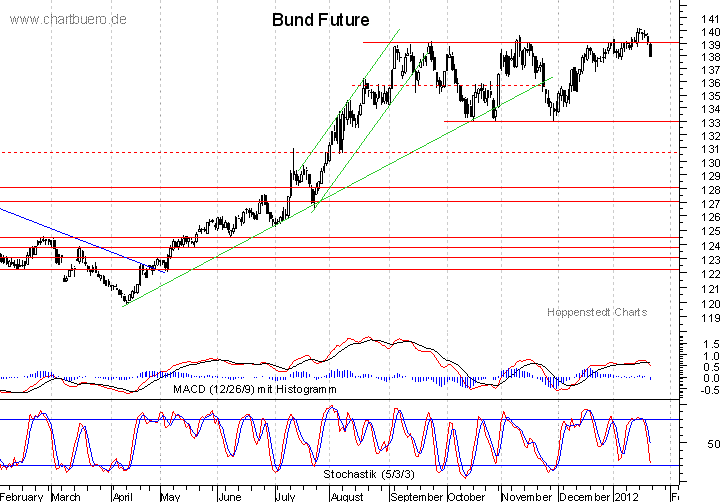Screen dimensions: 723x502
Task: Click the 122 price axis value
Action: click(710, 274)
